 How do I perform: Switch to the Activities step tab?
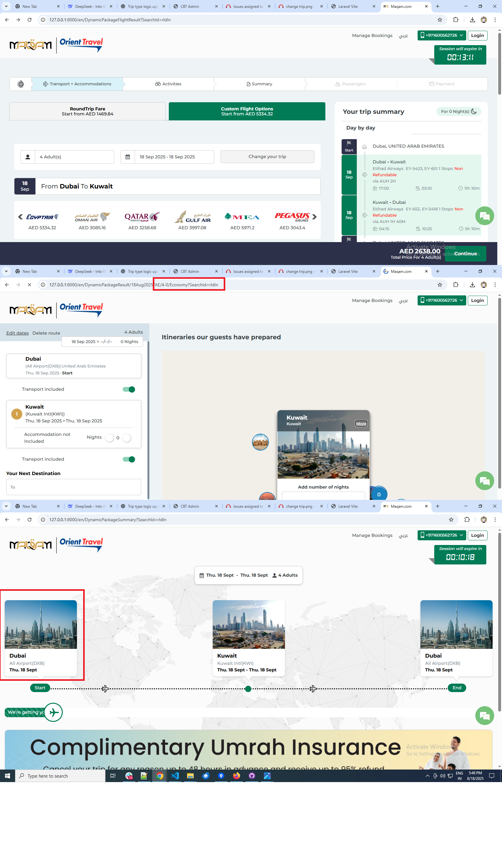click(x=168, y=84)
